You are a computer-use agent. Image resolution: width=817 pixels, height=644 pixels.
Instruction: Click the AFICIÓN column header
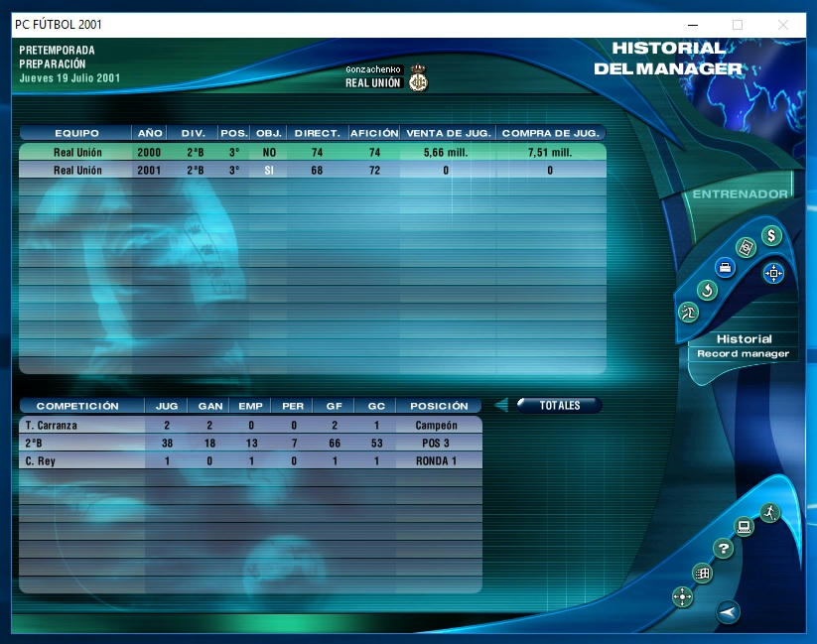pos(374,133)
